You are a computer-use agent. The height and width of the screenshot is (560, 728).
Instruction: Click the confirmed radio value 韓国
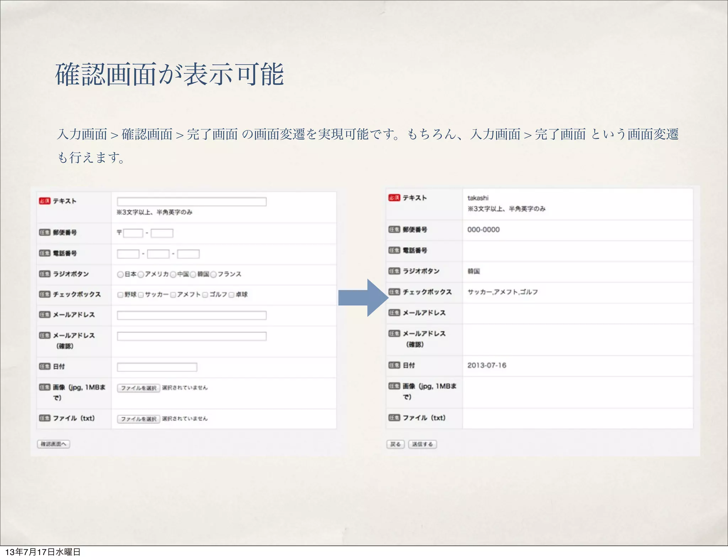pyautogui.click(x=473, y=271)
